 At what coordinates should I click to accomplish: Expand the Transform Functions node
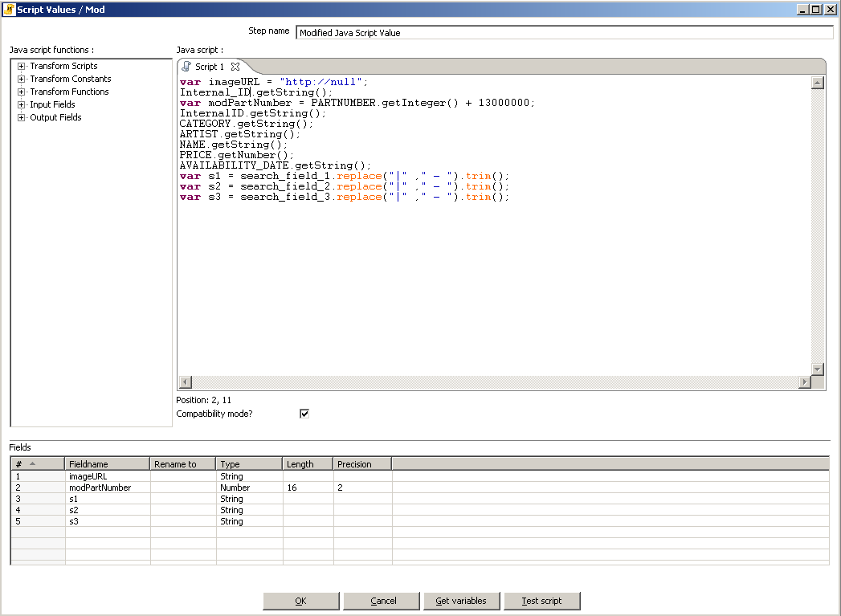point(22,92)
